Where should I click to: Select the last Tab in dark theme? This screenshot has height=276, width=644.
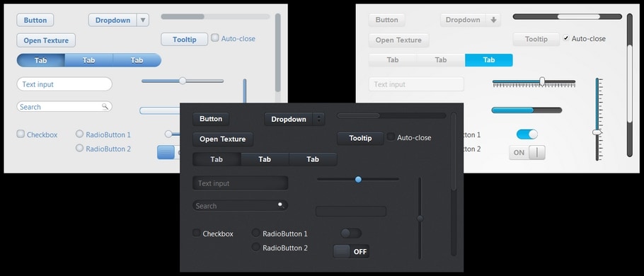[x=313, y=159]
